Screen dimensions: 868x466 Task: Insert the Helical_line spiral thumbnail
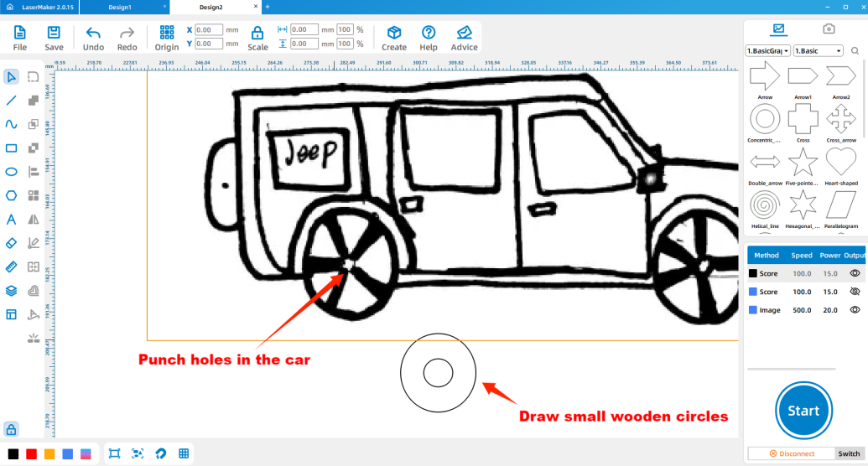[x=765, y=205]
